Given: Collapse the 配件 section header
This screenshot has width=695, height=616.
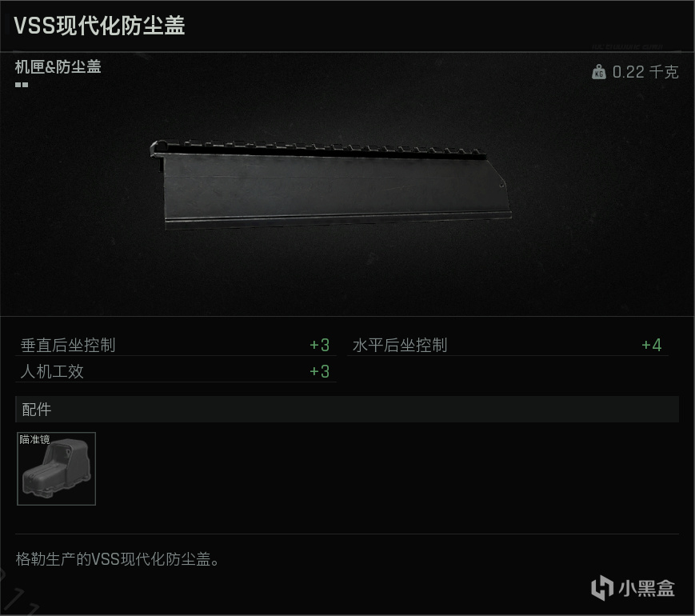Looking at the screenshot, I should point(347,410).
